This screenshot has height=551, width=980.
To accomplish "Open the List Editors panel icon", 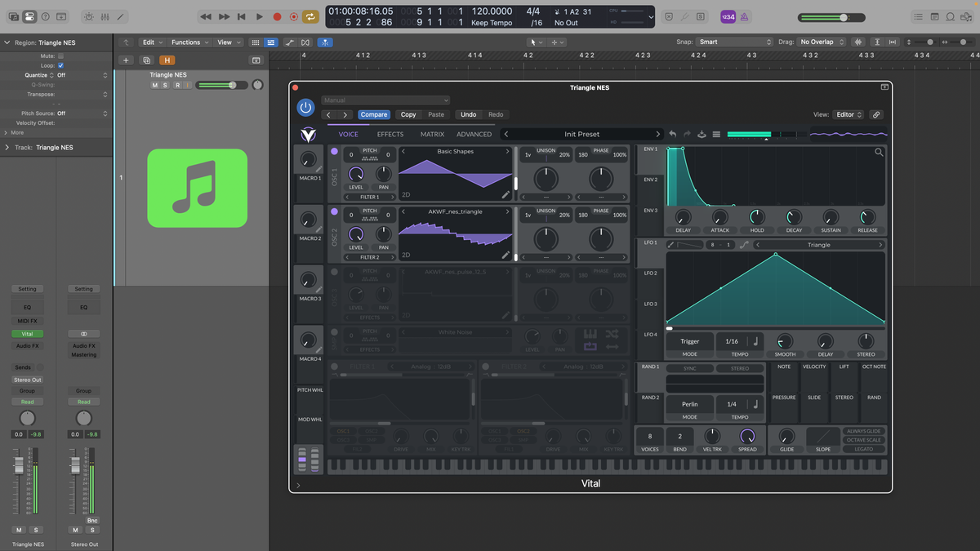I will click(919, 16).
